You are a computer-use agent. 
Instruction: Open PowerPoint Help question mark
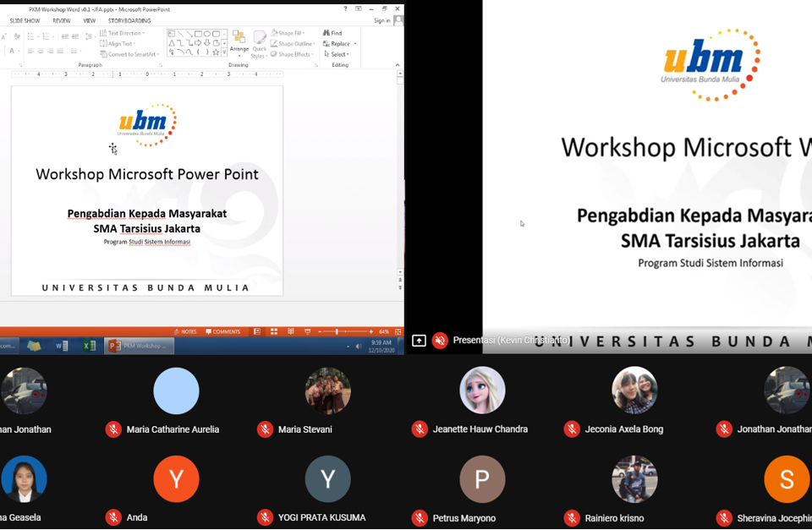[x=345, y=8]
